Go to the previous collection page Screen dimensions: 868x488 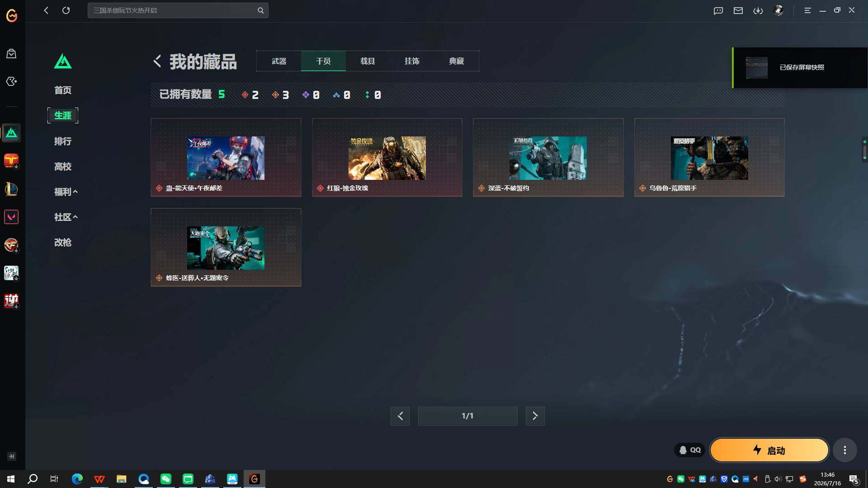pos(400,416)
